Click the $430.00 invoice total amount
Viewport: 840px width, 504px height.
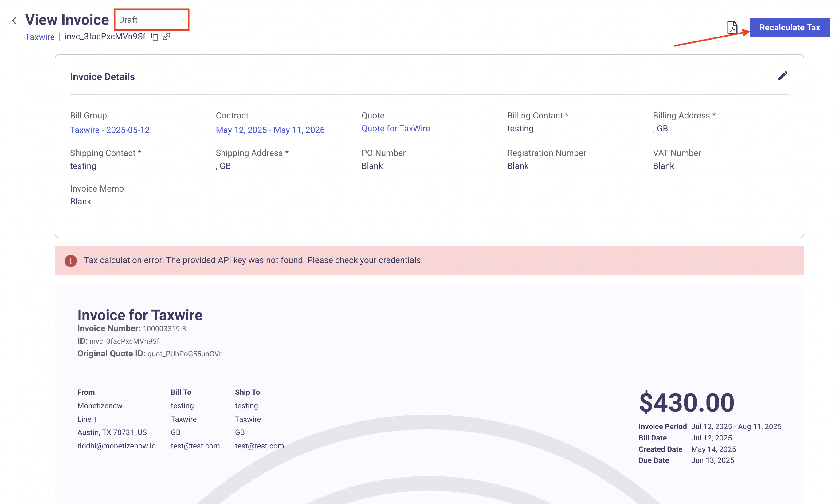point(686,403)
